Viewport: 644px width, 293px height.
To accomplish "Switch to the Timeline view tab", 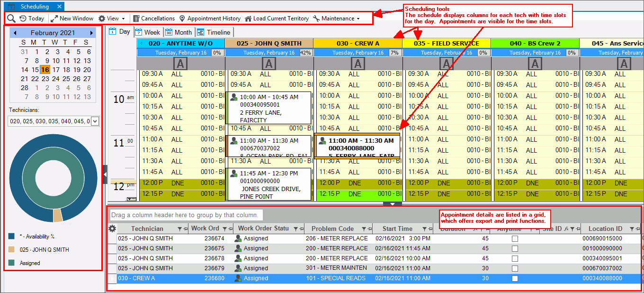I will coord(214,32).
